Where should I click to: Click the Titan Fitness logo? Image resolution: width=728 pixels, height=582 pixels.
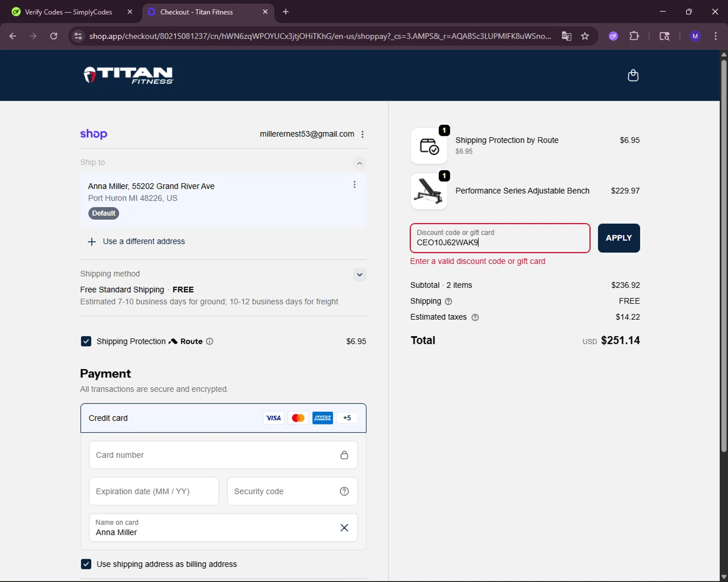(129, 75)
